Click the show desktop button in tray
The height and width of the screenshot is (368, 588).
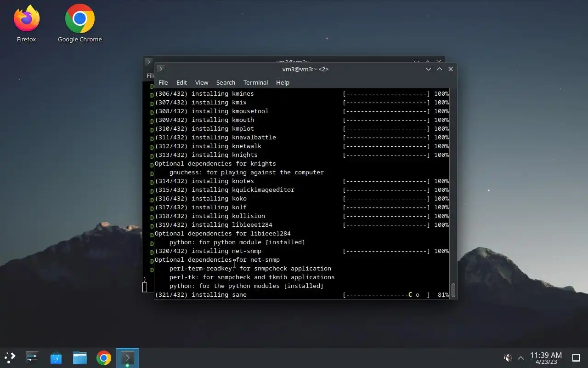click(576, 358)
